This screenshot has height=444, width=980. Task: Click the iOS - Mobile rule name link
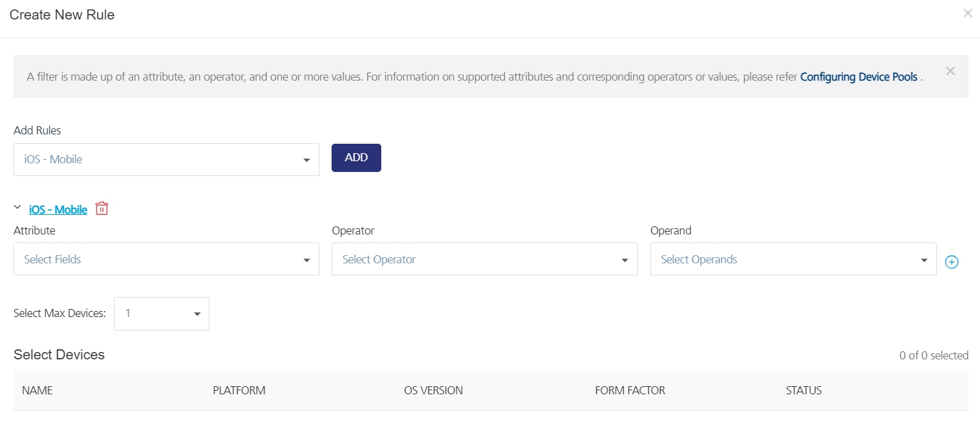coord(57,209)
